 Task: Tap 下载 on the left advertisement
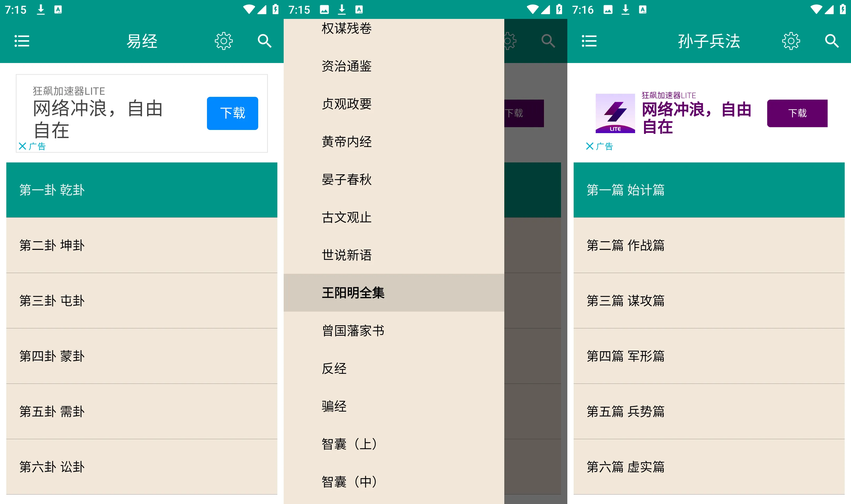coord(232,113)
